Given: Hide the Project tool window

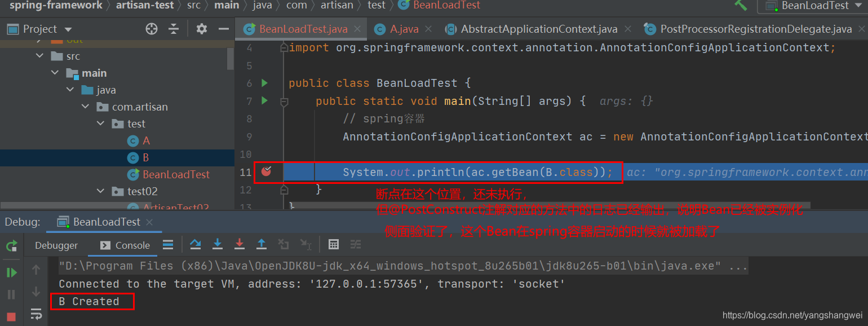Looking at the screenshot, I should click(224, 29).
